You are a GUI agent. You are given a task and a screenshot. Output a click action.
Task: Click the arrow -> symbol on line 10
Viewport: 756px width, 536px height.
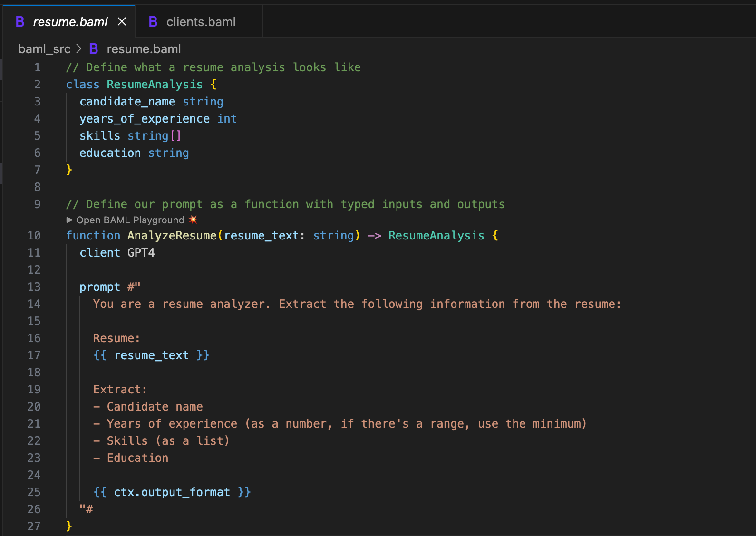[375, 236]
